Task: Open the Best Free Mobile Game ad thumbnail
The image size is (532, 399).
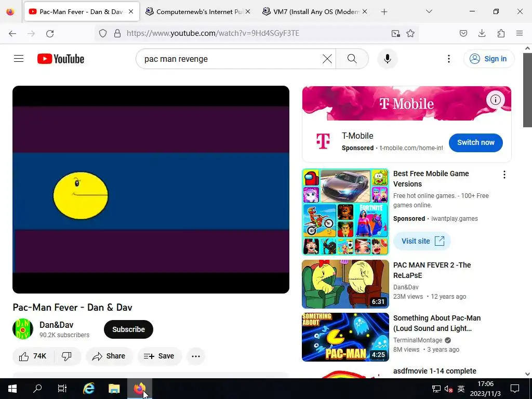Action: (x=345, y=212)
